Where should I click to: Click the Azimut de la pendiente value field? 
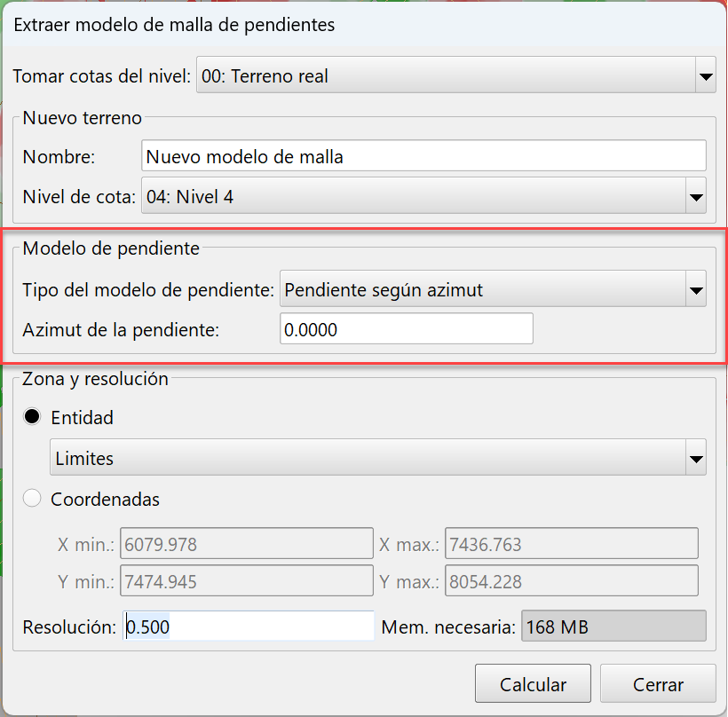[406, 328]
